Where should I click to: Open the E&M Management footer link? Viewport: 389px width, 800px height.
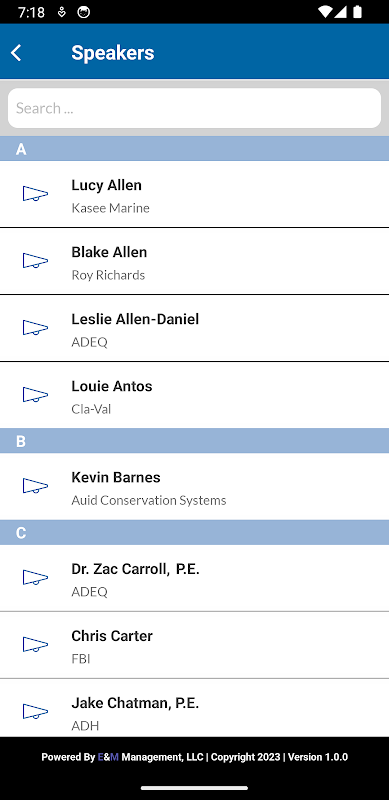coord(151,757)
